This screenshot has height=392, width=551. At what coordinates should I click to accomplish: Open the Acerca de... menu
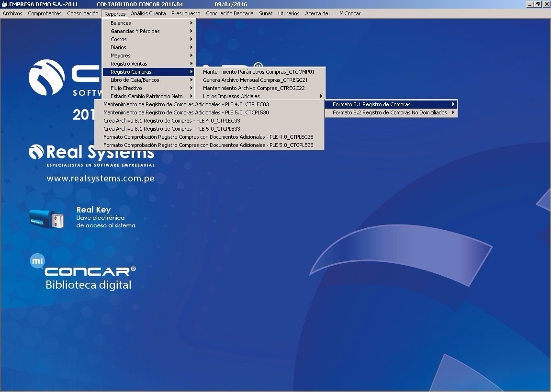(x=319, y=13)
